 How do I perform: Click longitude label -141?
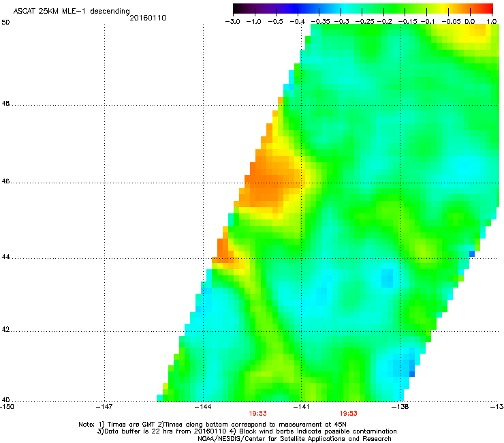pyautogui.click(x=301, y=407)
